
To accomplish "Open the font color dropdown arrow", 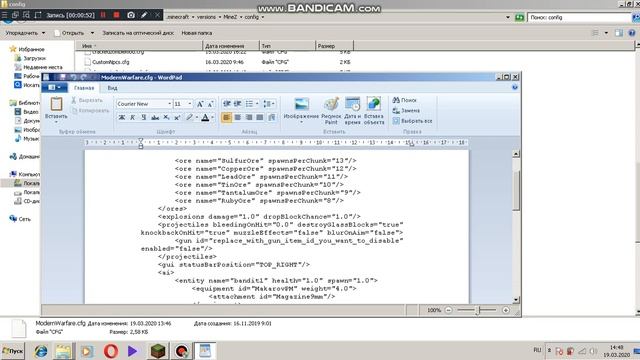I will [213, 118].
